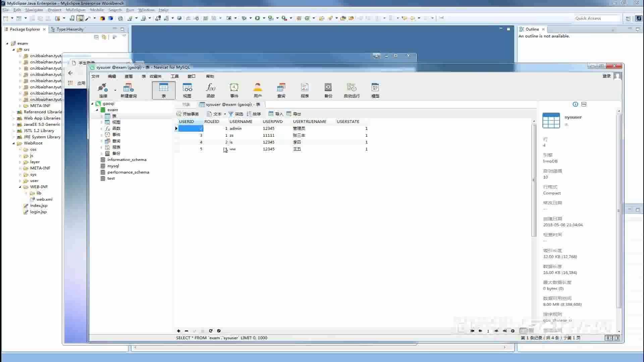Switch to form view in Navicat

click(531, 331)
